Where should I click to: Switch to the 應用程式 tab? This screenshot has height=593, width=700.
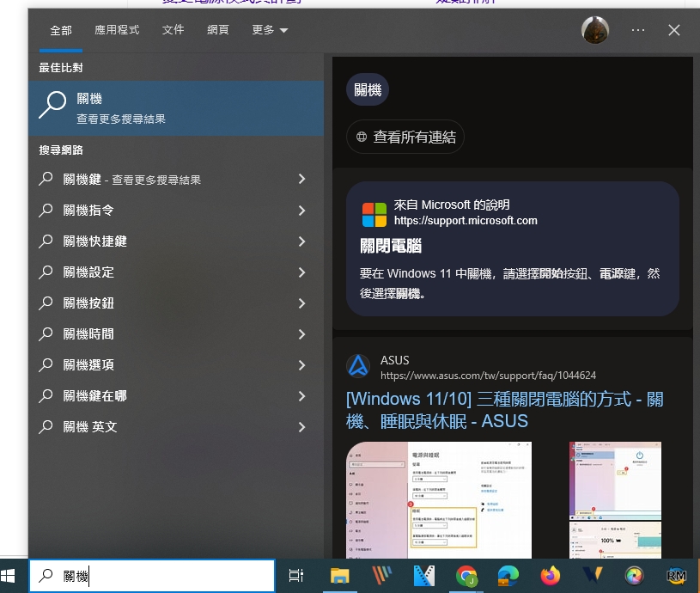pos(117,30)
